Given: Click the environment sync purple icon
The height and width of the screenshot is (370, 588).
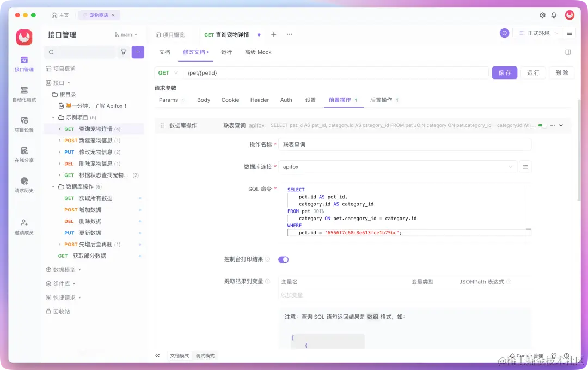Looking at the screenshot, I should [x=504, y=33].
